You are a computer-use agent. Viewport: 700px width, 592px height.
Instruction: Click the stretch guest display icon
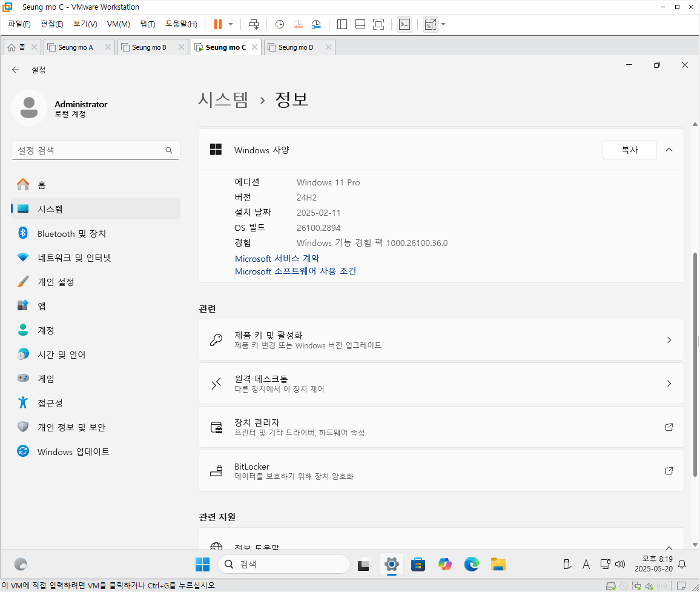pos(431,24)
